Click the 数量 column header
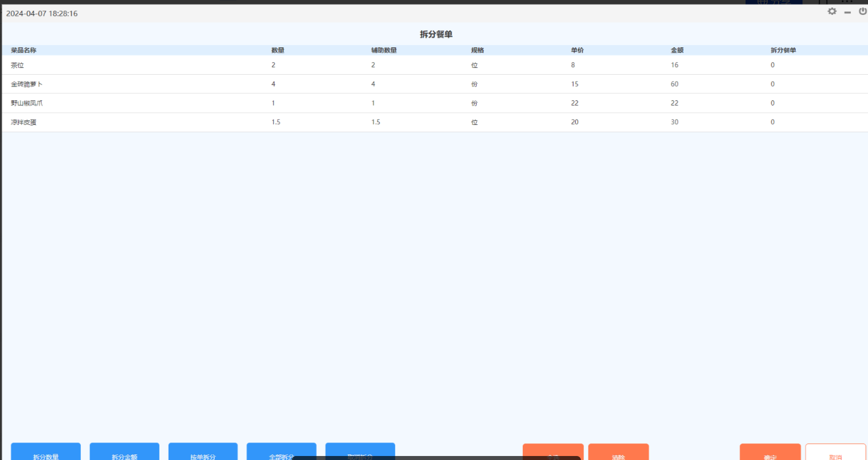This screenshot has height=460, width=868. pyautogui.click(x=277, y=50)
